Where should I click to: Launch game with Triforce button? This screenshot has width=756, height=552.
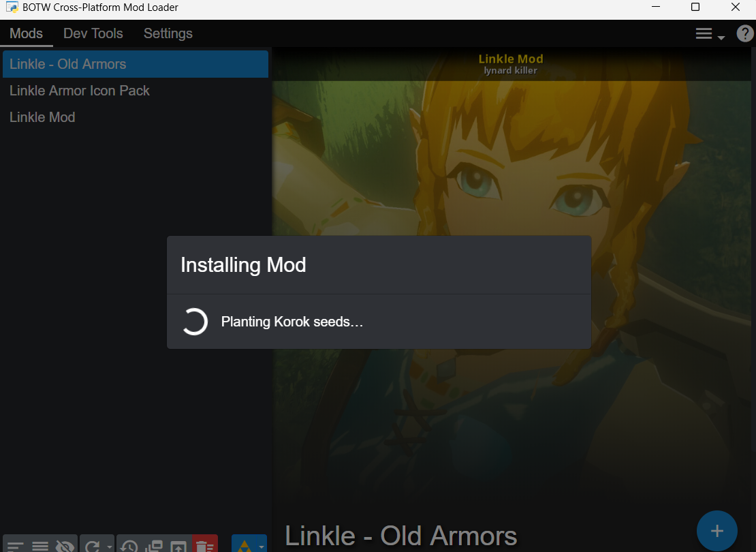pos(245,545)
